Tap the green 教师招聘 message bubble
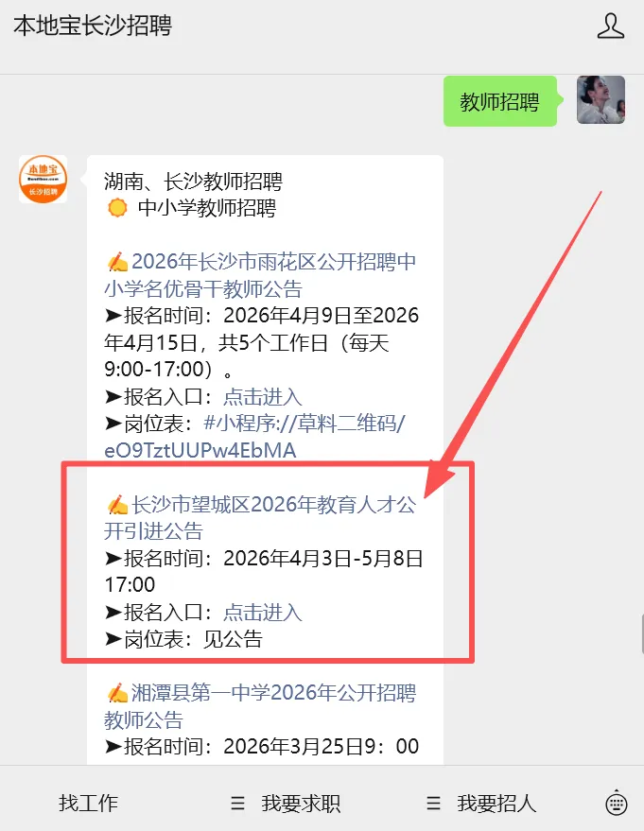 pos(500,101)
